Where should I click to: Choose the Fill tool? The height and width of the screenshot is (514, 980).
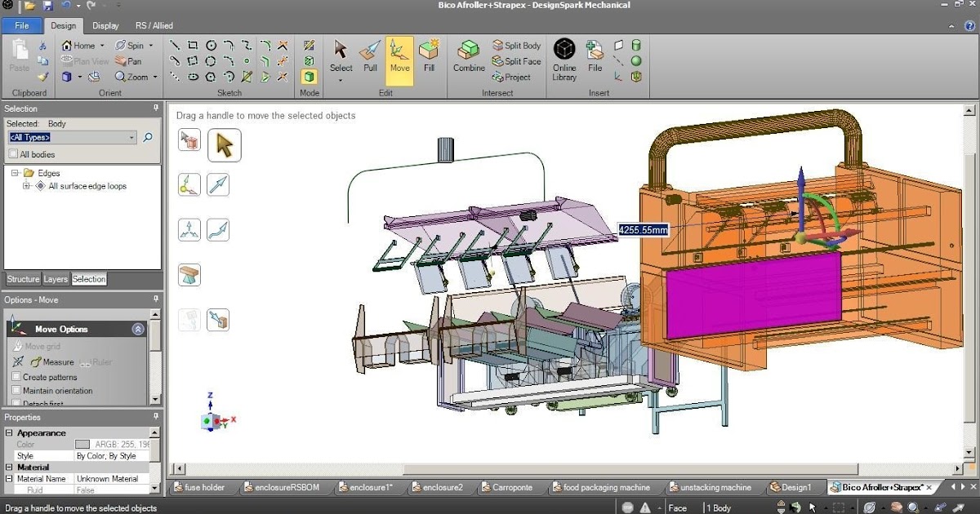429,59
